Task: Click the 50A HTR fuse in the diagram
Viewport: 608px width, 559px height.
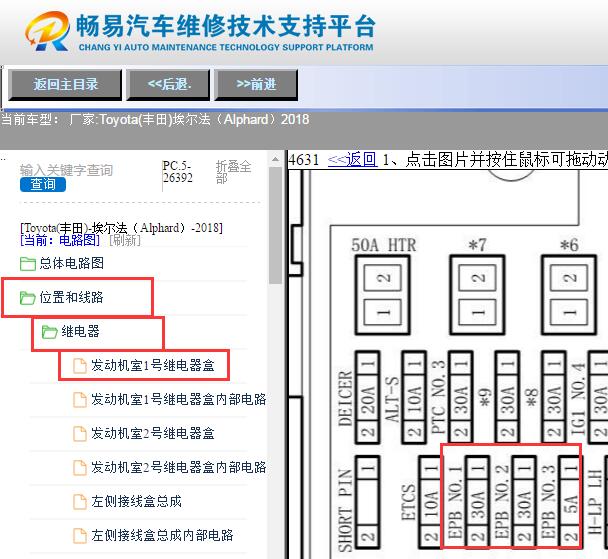Action: click(x=383, y=295)
